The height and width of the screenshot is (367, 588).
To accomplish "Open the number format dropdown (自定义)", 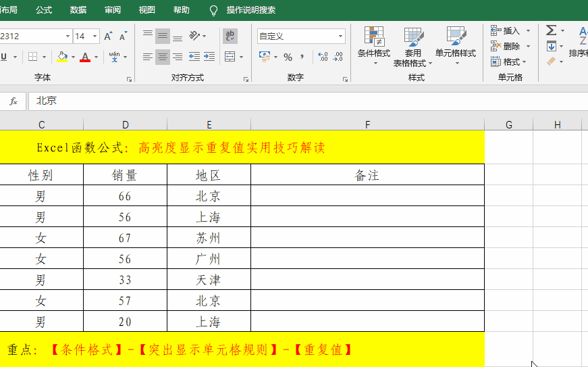I will (x=340, y=36).
